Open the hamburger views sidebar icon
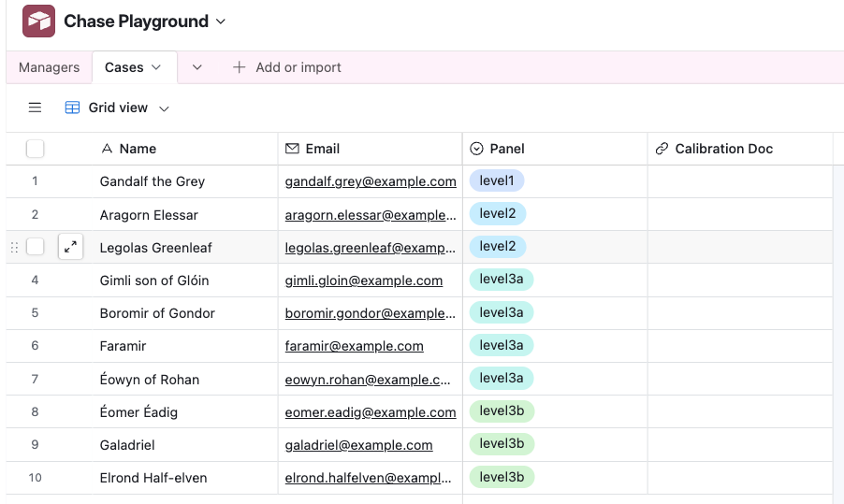844x504 pixels. point(35,108)
